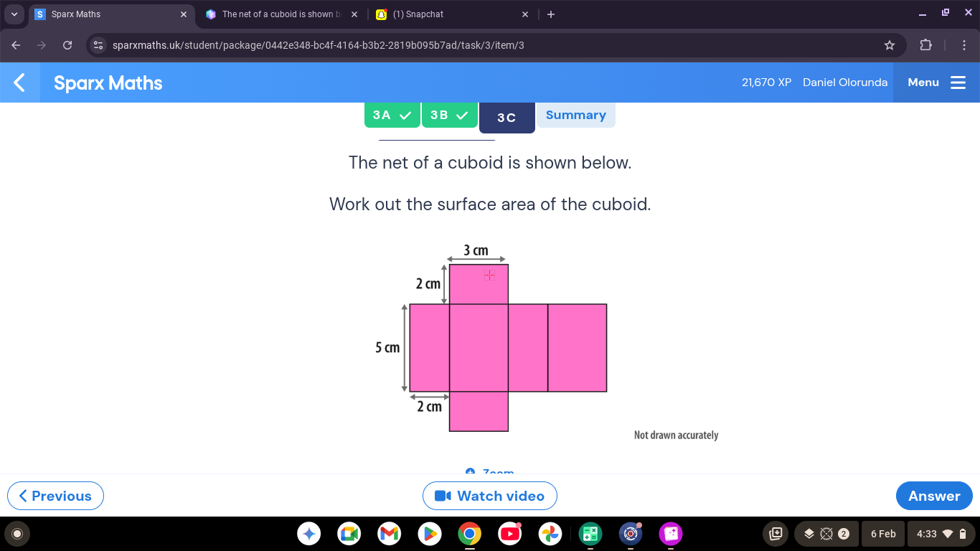Viewport: 980px width, 551px height.
Task: Launch Chrome from the shelf
Action: (470, 534)
